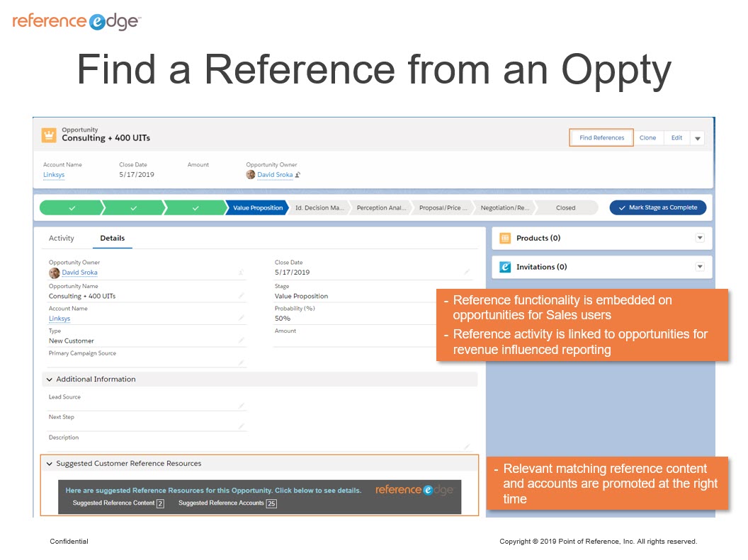Viewport: 748px width, 560px height.
Task: Expand the Products panel dropdown arrow
Action: [x=700, y=238]
